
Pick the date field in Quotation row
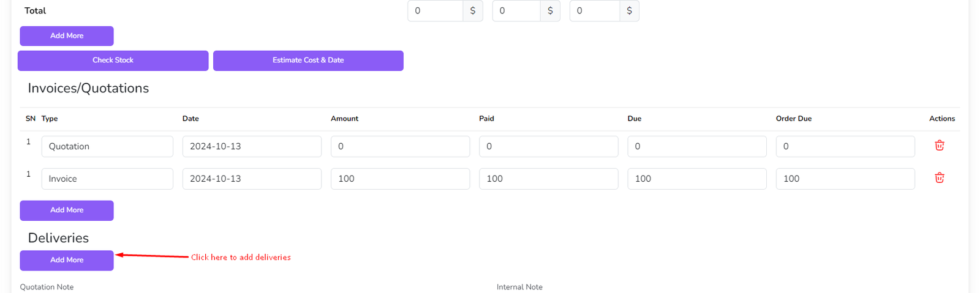(x=252, y=147)
